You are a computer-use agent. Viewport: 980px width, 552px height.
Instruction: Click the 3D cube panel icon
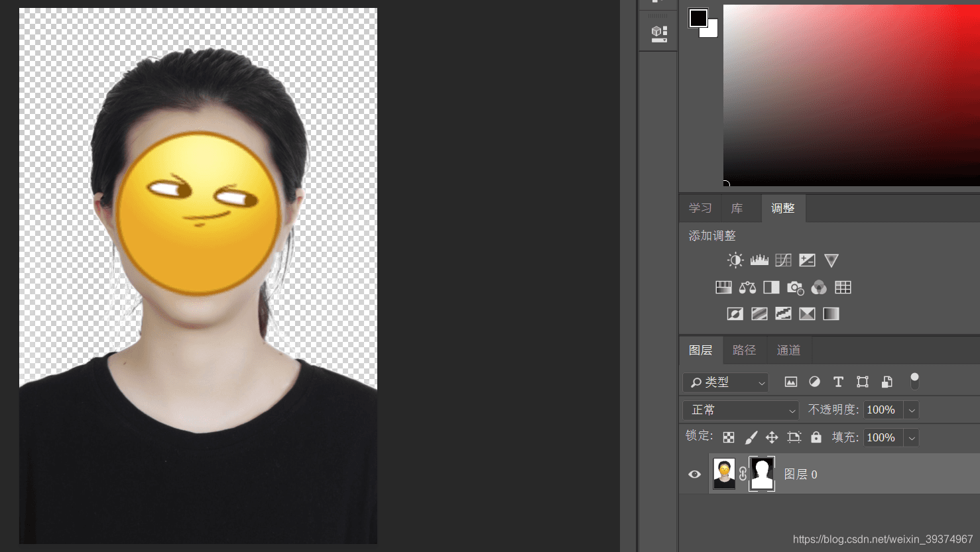pos(659,34)
